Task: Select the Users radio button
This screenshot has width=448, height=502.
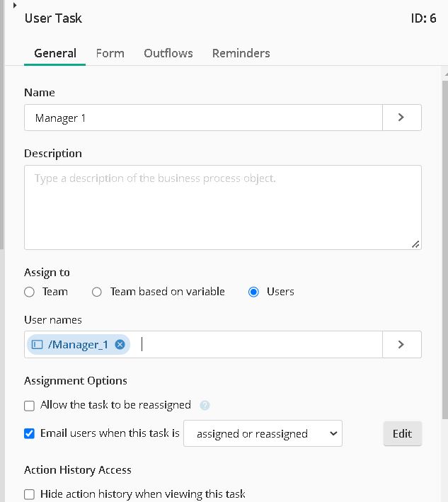Action: click(x=253, y=292)
